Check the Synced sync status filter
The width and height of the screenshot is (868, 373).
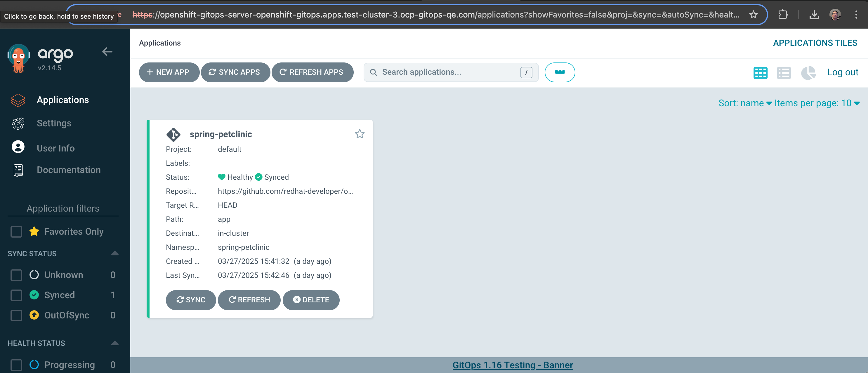(x=16, y=295)
